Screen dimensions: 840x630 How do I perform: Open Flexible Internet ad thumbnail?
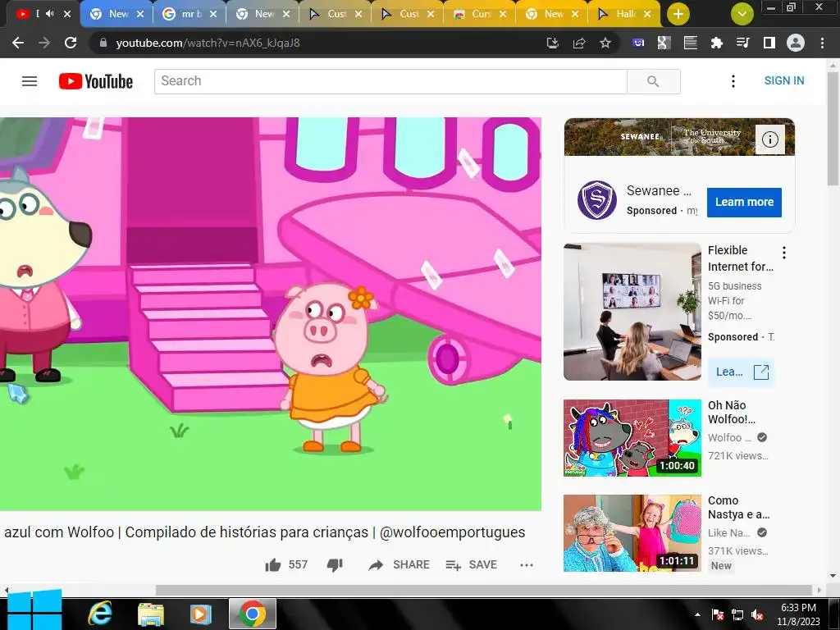pyautogui.click(x=632, y=312)
